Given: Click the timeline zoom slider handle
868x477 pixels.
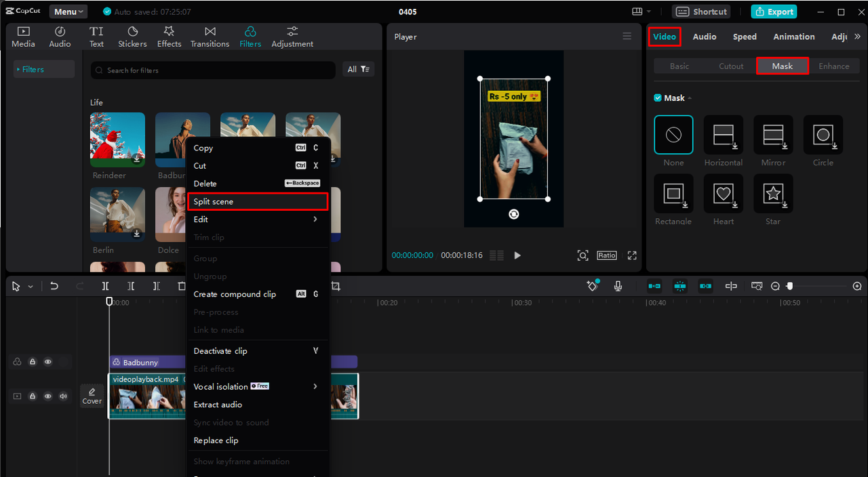Looking at the screenshot, I should click(x=789, y=287).
